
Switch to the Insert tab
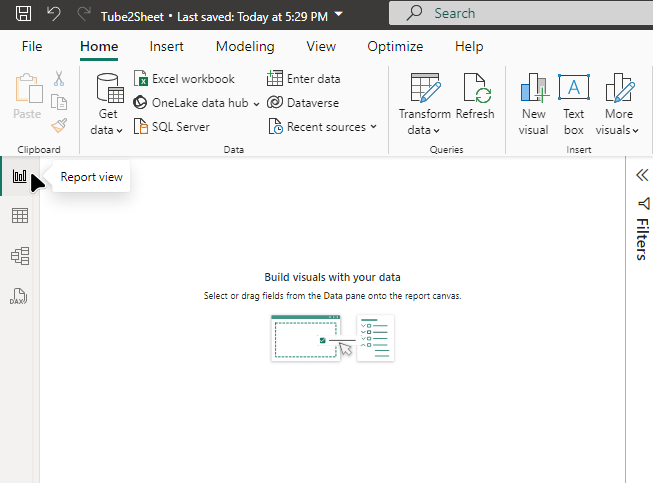coord(166,47)
